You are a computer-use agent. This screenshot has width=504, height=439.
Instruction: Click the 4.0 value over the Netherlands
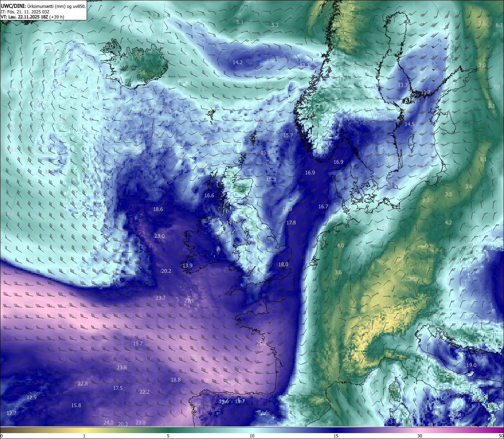pos(341,245)
